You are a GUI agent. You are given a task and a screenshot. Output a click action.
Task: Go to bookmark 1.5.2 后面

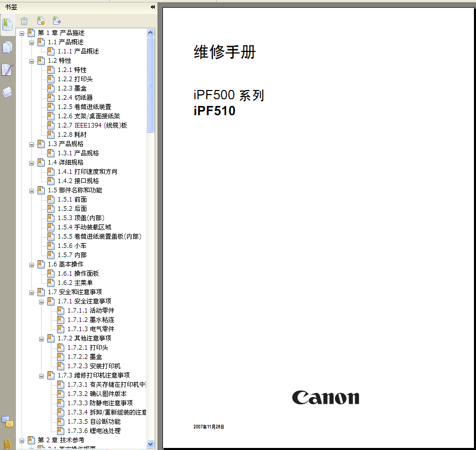click(72, 209)
